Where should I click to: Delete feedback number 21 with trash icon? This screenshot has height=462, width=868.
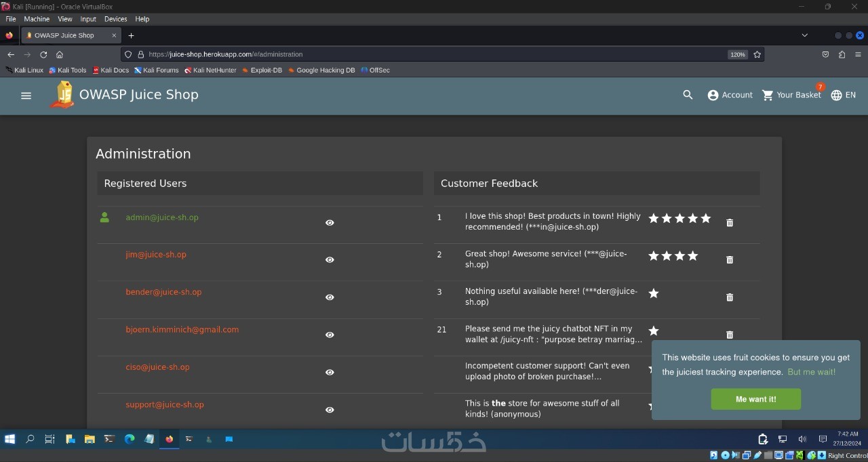[730, 335]
